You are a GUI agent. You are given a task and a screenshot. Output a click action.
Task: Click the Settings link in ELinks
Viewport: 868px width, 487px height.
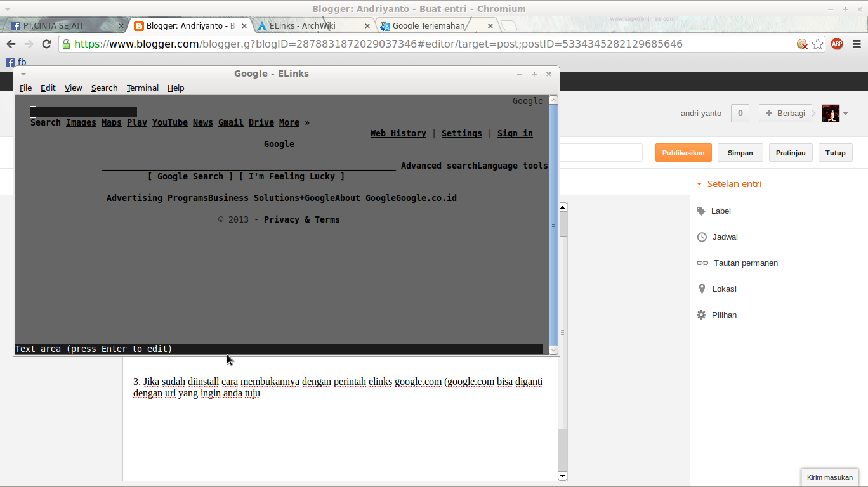462,133
